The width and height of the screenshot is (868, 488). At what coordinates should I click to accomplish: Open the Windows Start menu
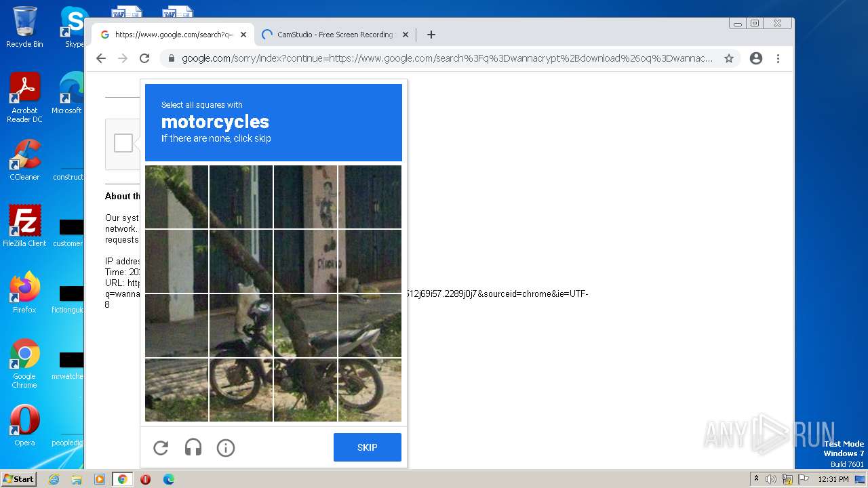[x=18, y=479]
